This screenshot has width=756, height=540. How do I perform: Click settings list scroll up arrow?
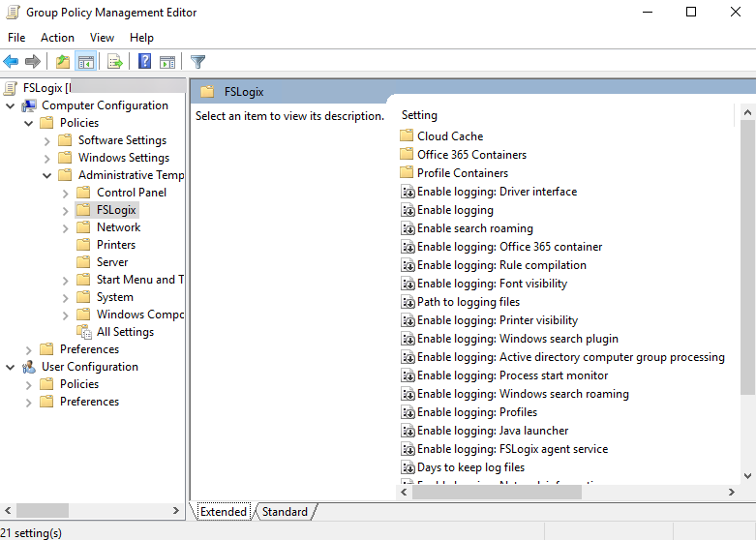[x=748, y=112]
